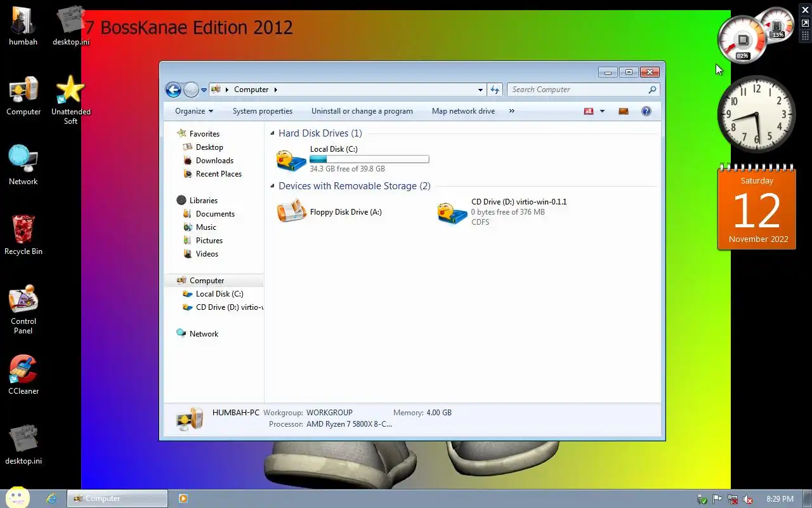The height and width of the screenshot is (508, 812).
Task: Click the network tray icon
Action: point(733,499)
